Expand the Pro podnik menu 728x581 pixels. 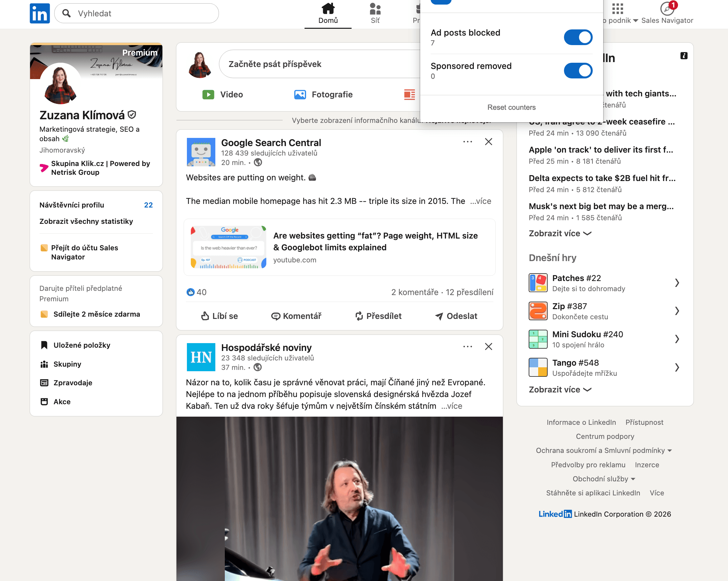pos(621,20)
